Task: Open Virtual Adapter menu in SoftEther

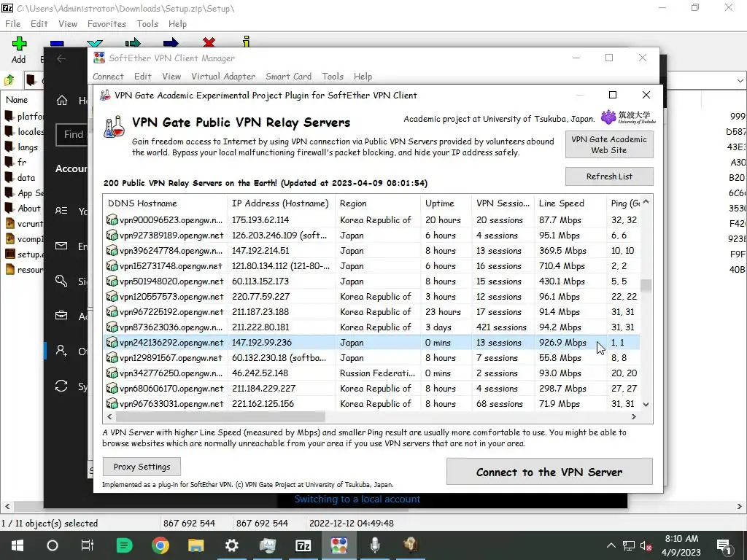Action: point(223,76)
